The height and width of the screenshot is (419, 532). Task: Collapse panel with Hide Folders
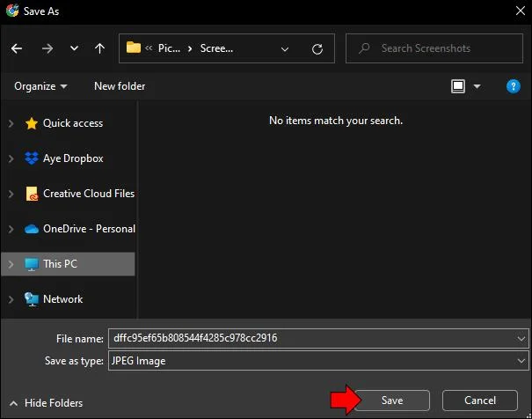pyautogui.click(x=46, y=403)
